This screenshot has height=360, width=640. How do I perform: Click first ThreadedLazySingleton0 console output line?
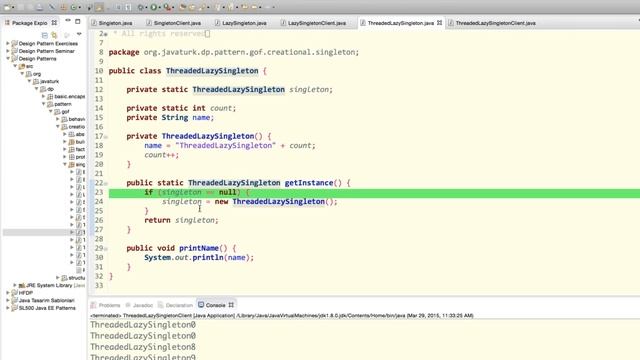coord(143,325)
